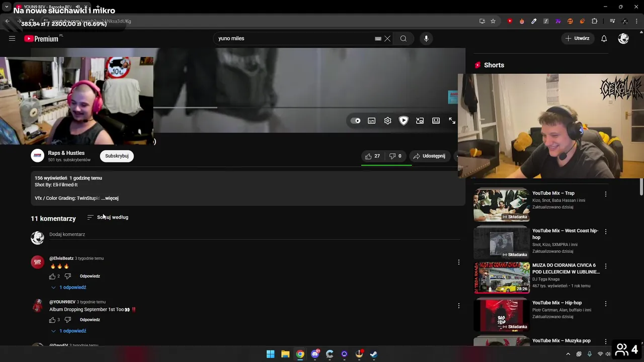Install the page as an app via the address bar icon
Viewport: 644px width, 362px height.
(482, 21)
